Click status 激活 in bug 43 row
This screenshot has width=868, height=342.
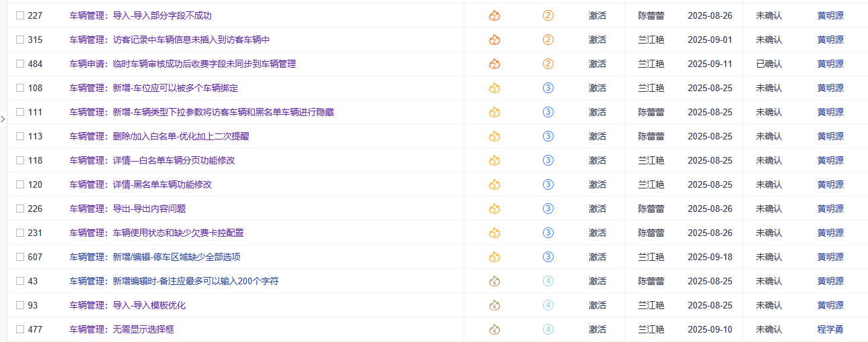pyautogui.click(x=597, y=281)
